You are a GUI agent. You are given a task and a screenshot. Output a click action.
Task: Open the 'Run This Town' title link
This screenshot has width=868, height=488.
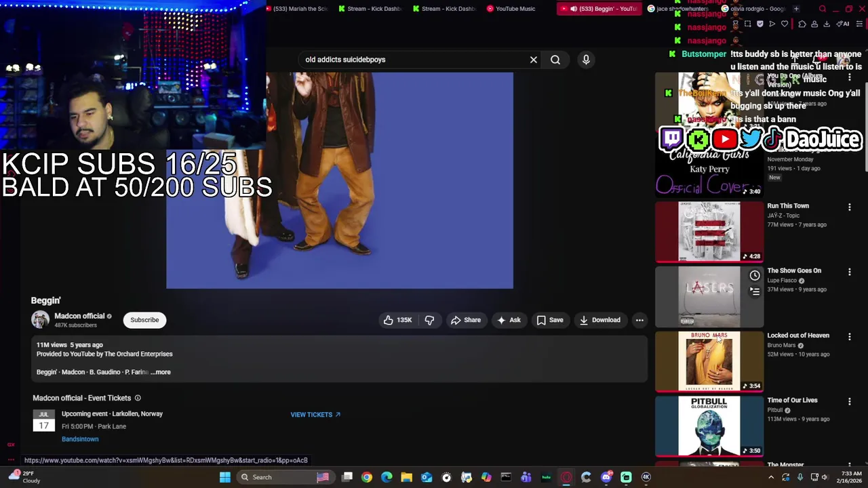(x=788, y=206)
